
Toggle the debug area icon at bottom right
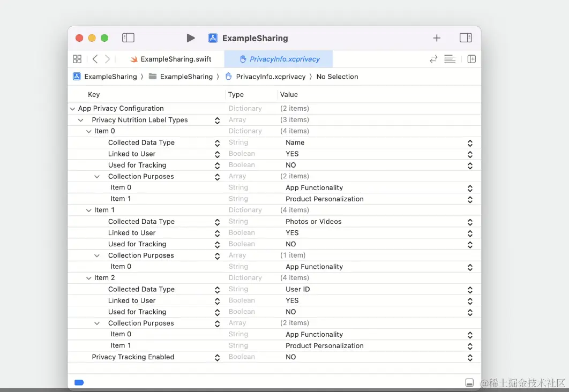pyautogui.click(x=469, y=382)
